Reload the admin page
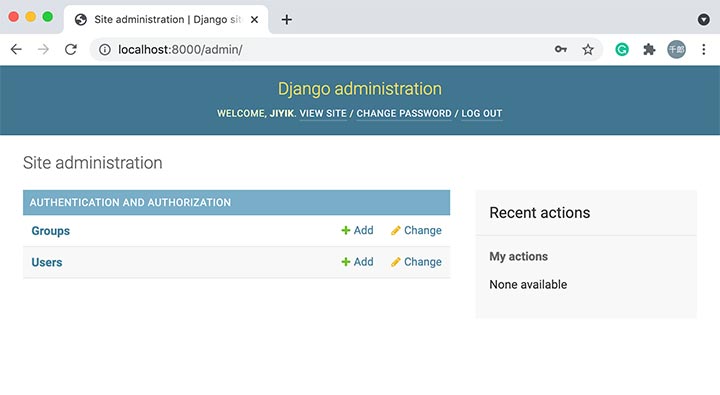This screenshot has height=395, width=720. pos(71,49)
